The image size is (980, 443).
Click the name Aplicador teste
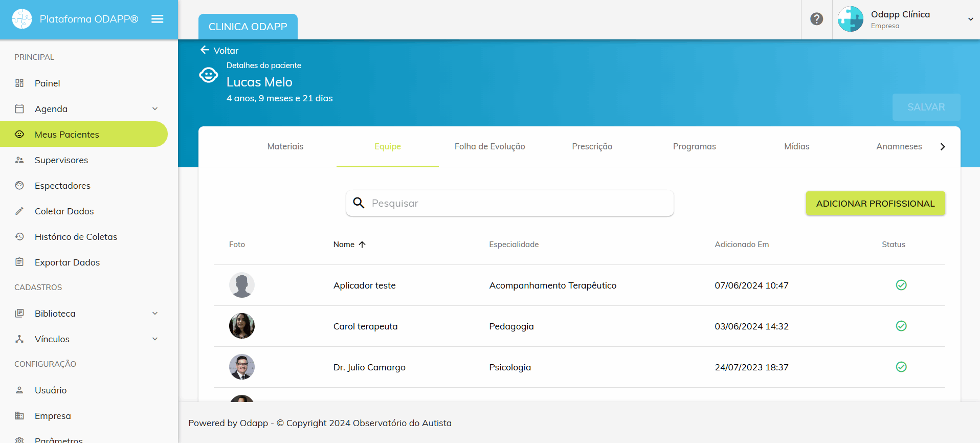tap(364, 285)
